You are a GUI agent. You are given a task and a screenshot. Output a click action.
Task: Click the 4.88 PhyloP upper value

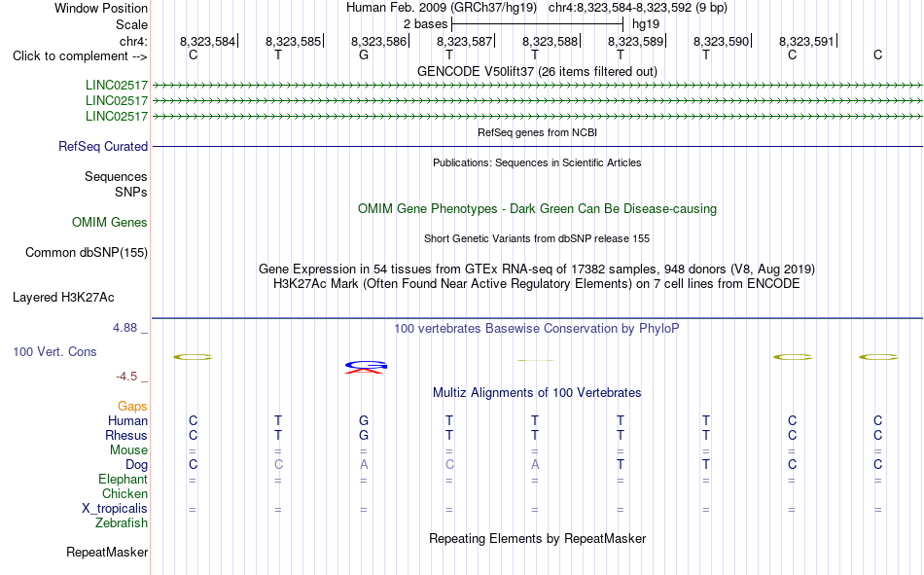pyautogui.click(x=124, y=328)
